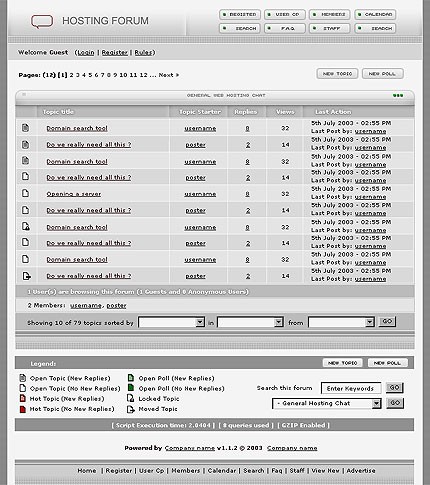Screen dimensions: 430x485
Task: Click the green Open Poll (New Replies) legend icon
Action: (x=131, y=378)
